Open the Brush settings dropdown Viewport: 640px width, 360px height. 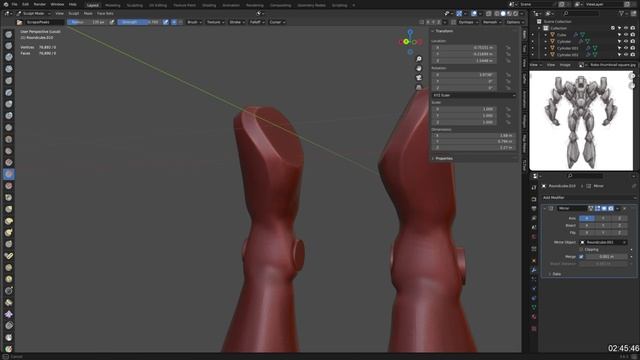(x=194, y=22)
